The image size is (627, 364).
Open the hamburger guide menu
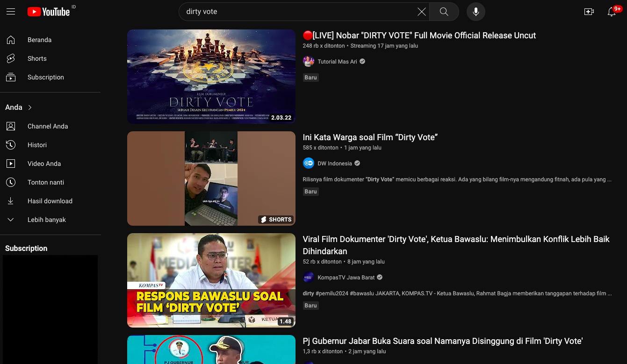pos(11,12)
